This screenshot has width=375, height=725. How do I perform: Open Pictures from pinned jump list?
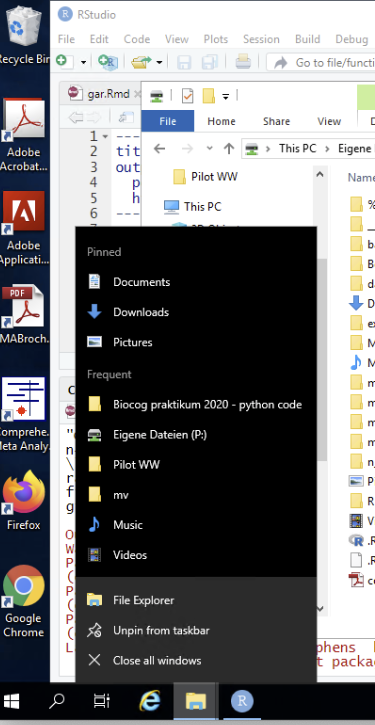pyautogui.click(x=196, y=342)
